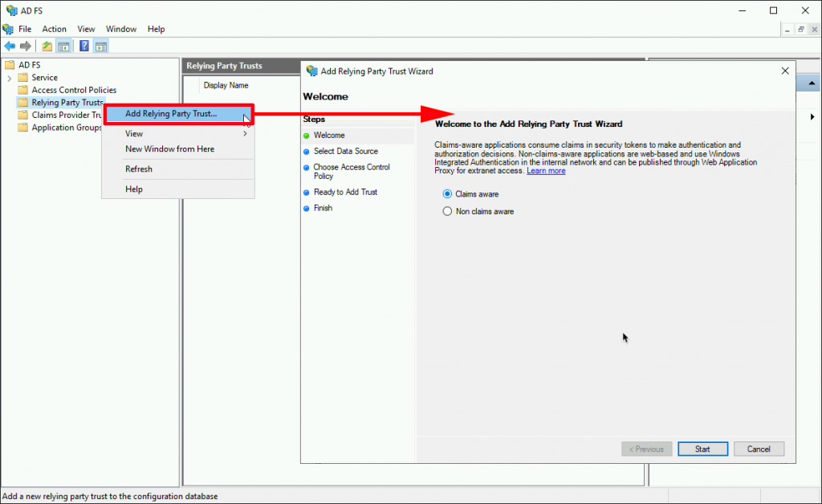This screenshot has height=504, width=822.
Task: Select Claims Provider Trusts in the tree
Action: [64, 115]
